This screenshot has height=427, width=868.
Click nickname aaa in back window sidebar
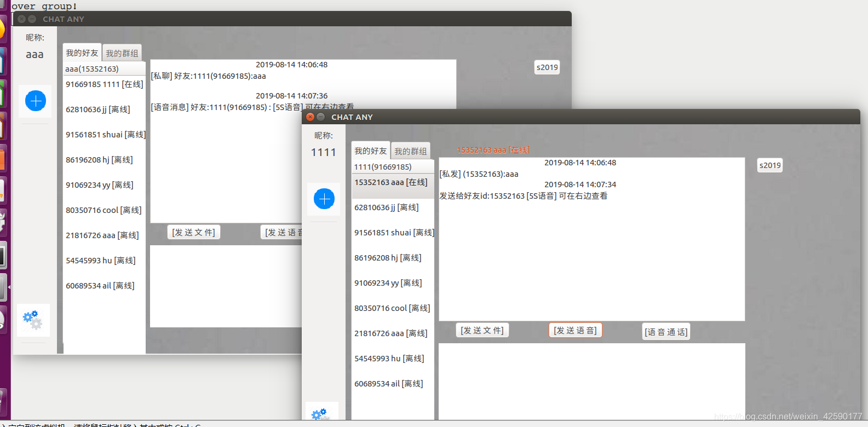tap(35, 54)
